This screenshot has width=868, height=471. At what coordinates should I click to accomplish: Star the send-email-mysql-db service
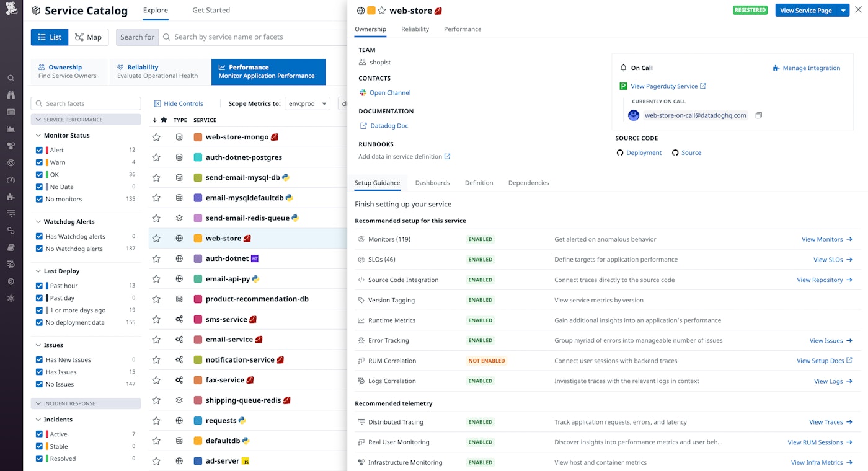[156, 178]
